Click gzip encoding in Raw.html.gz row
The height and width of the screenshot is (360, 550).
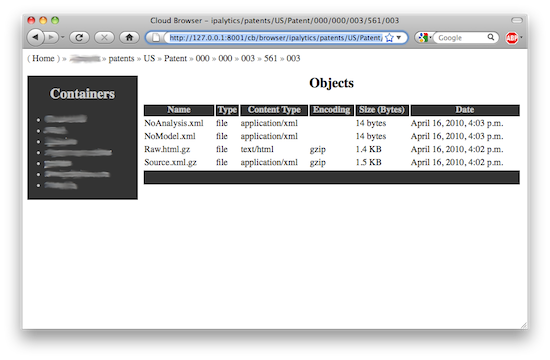pos(318,150)
